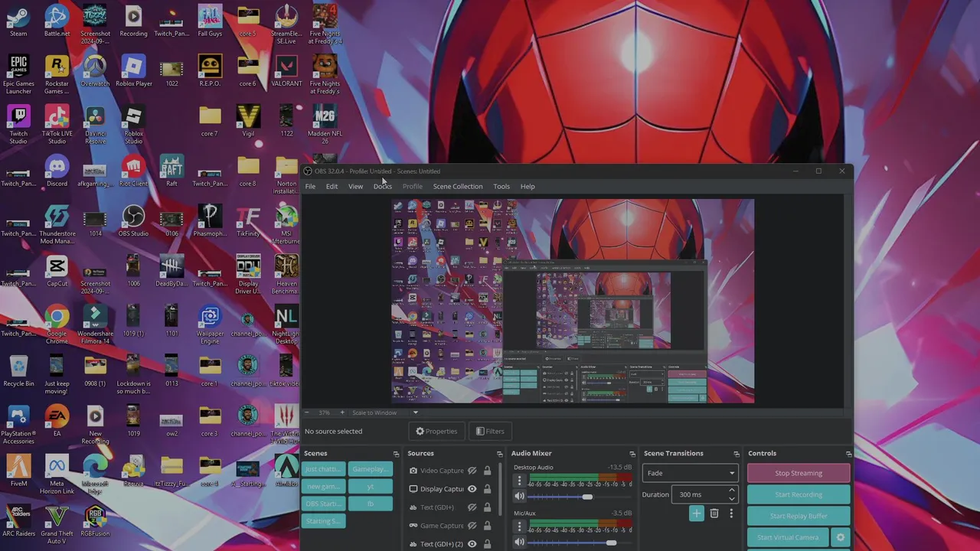The width and height of the screenshot is (980, 551).
Task: Increase transition duration with up arrow
Action: click(x=732, y=491)
